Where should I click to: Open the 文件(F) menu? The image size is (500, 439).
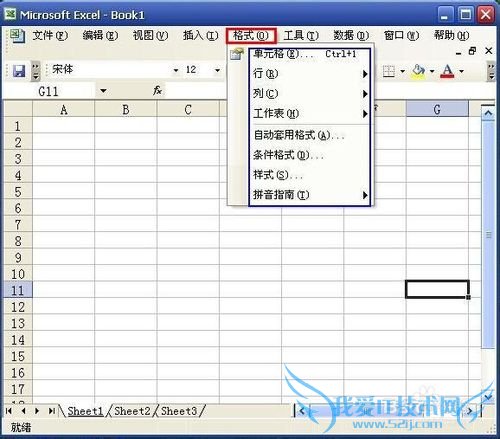pos(50,35)
